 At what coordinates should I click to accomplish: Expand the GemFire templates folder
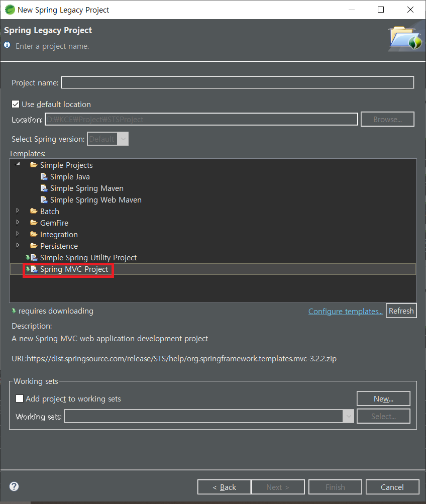pos(18,223)
